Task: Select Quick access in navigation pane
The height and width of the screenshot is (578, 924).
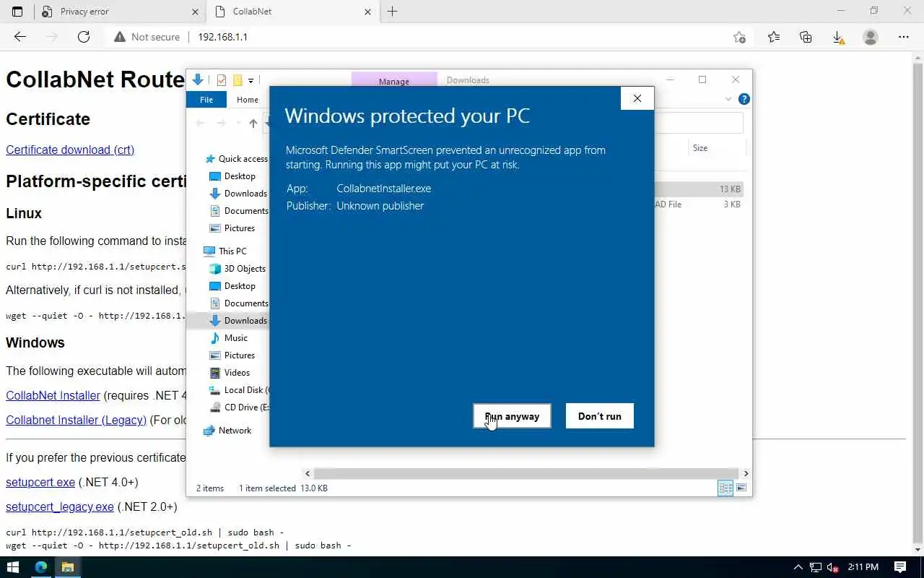Action: [236, 159]
